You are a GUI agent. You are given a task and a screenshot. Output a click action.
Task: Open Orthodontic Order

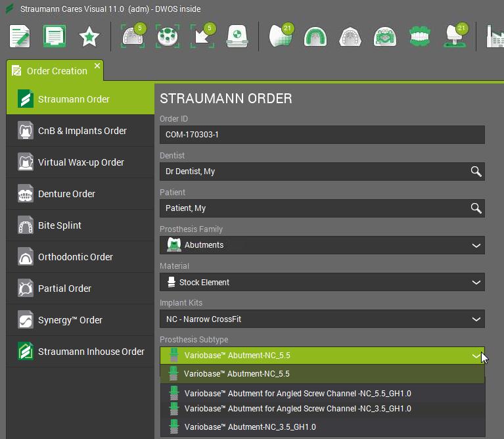click(x=80, y=257)
